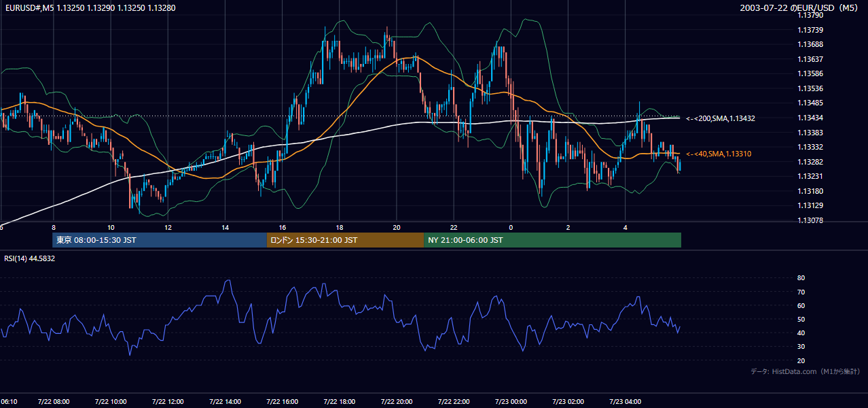The height and width of the screenshot is (408, 868).
Task: Select the ロンドン 15:30-21:00 JST session bar
Action: pyautogui.click(x=345, y=240)
